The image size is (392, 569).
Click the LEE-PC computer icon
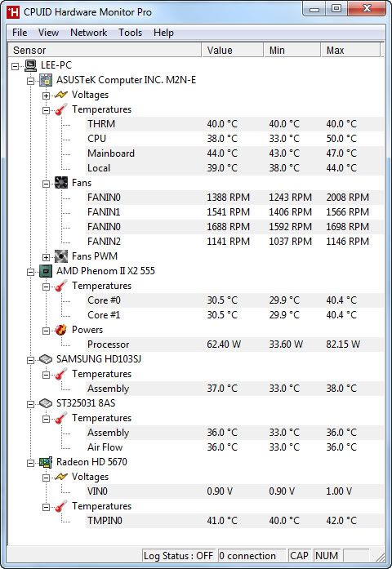tap(31, 65)
